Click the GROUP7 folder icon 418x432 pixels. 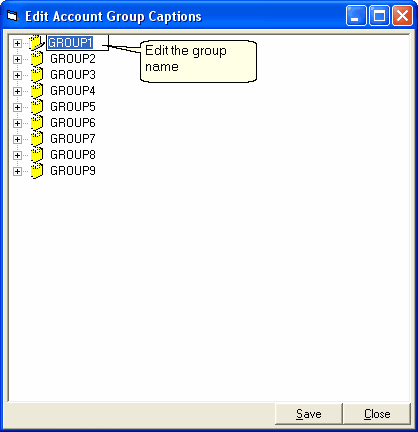coord(37,139)
